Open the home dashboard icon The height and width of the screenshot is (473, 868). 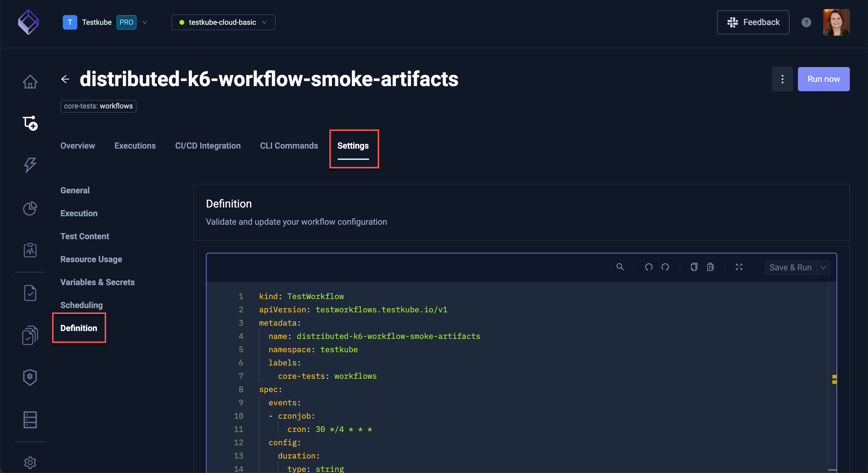(30, 82)
